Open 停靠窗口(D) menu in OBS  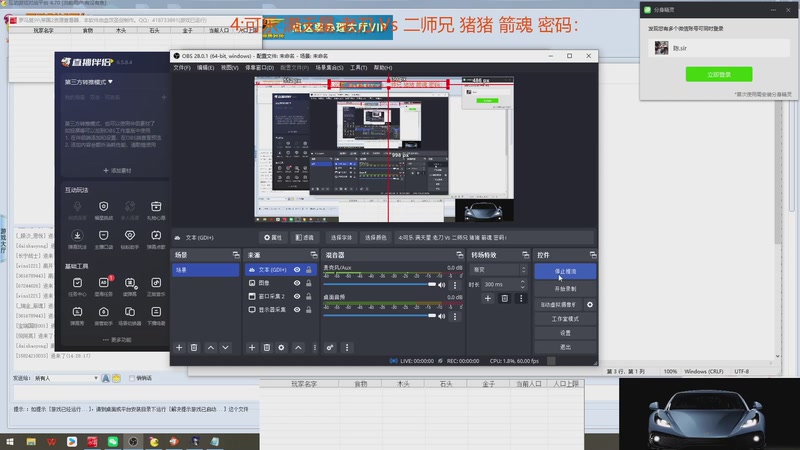pyautogui.click(x=259, y=67)
